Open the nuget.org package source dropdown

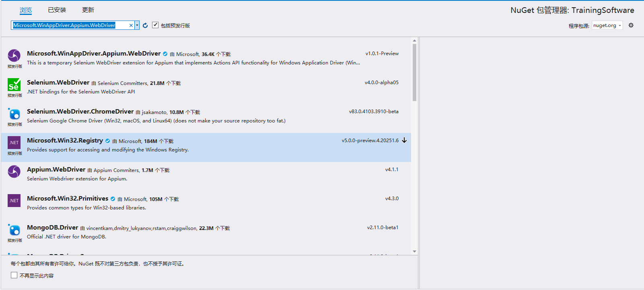(x=607, y=25)
